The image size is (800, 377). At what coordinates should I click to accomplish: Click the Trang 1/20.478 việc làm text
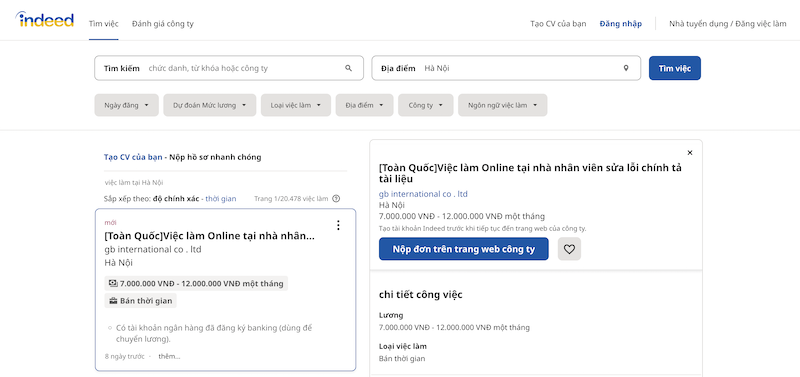click(291, 198)
